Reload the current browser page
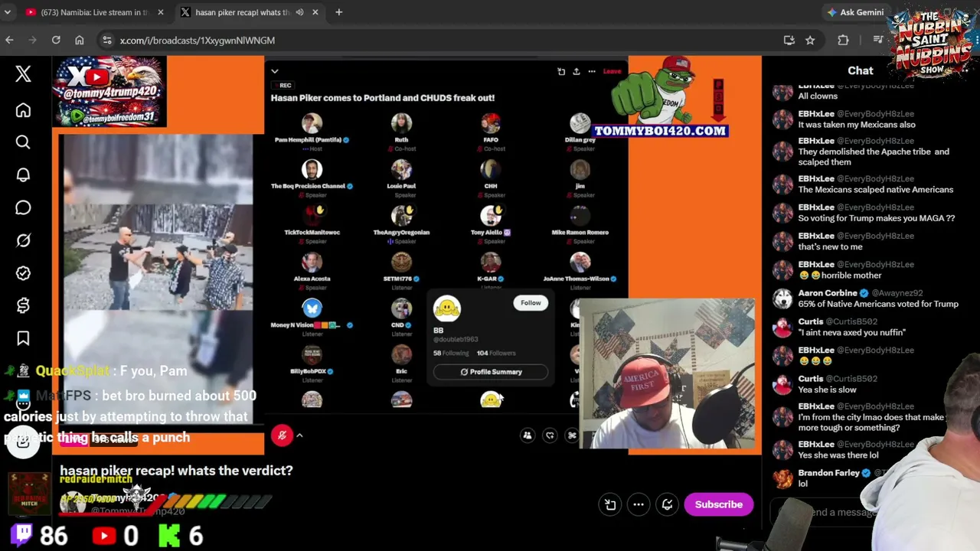Viewport: 980px width, 551px height. click(x=56, y=40)
